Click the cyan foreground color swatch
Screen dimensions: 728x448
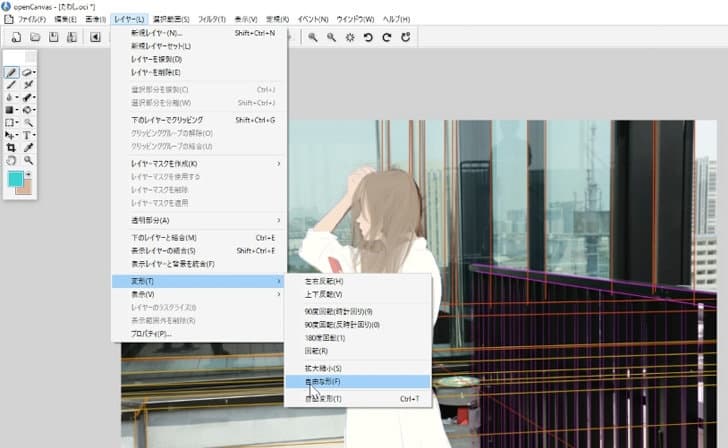(x=15, y=179)
